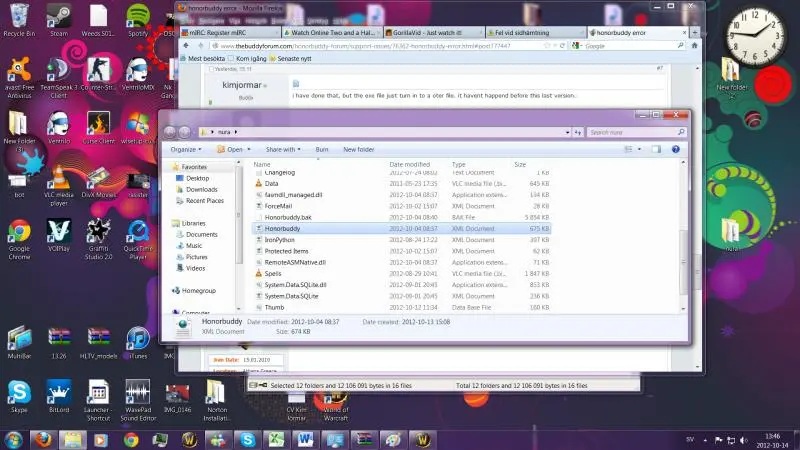Viewport: 800px width, 450px height.
Task: Open VLC media player desktop icon
Action: [x=59, y=185]
